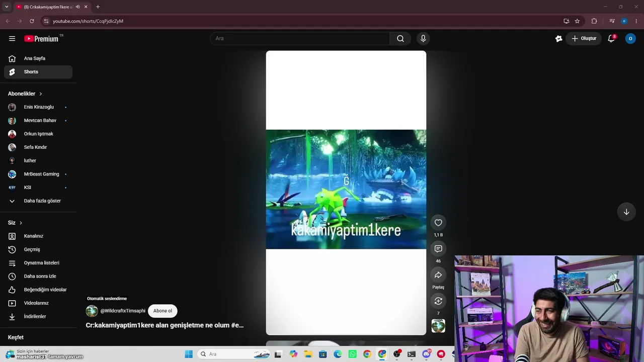Click the Windows taskbar search box
The image size is (644, 362).
coord(234,354)
